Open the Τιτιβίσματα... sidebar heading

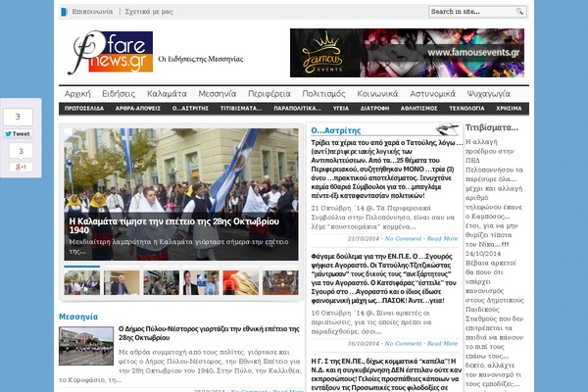coord(492,127)
